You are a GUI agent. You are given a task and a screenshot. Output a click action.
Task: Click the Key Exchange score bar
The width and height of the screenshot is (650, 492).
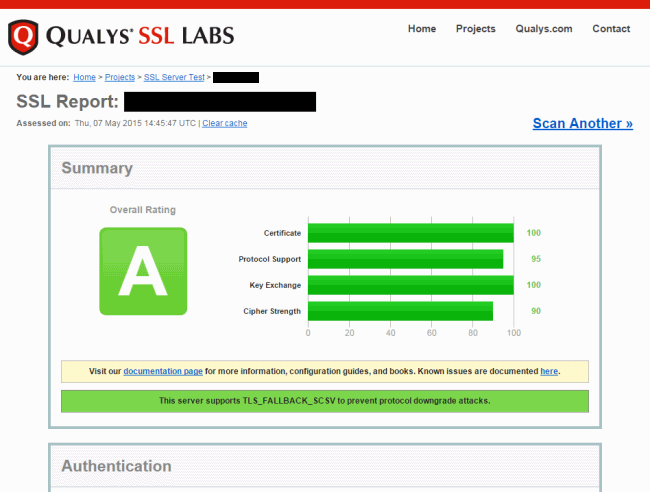(410, 285)
